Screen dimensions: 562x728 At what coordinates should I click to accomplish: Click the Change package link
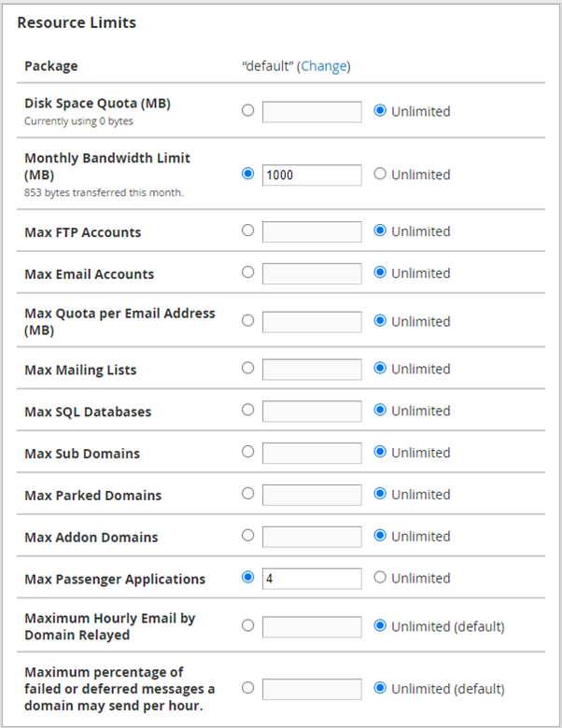[323, 66]
